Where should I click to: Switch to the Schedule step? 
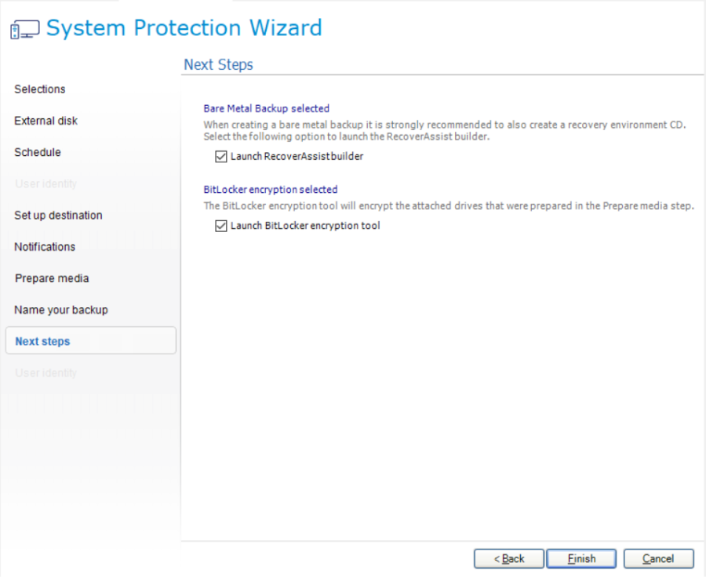[x=38, y=152]
